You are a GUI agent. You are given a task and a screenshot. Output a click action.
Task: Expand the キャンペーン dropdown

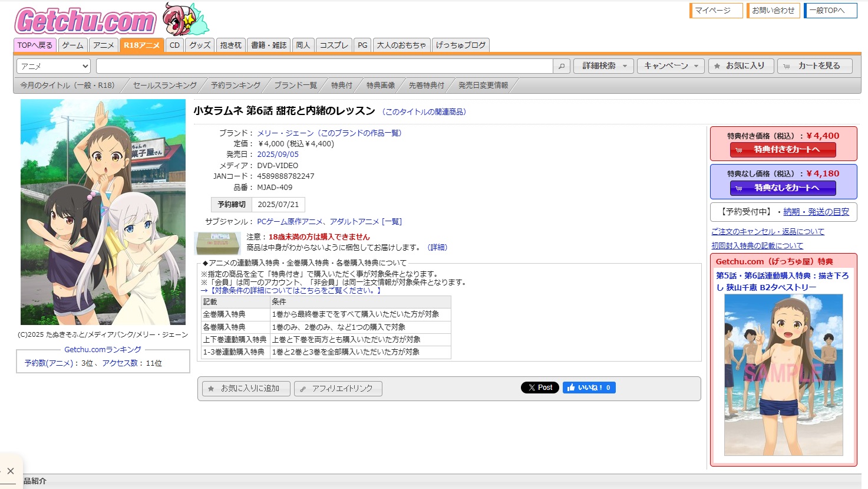tap(671, 66)
